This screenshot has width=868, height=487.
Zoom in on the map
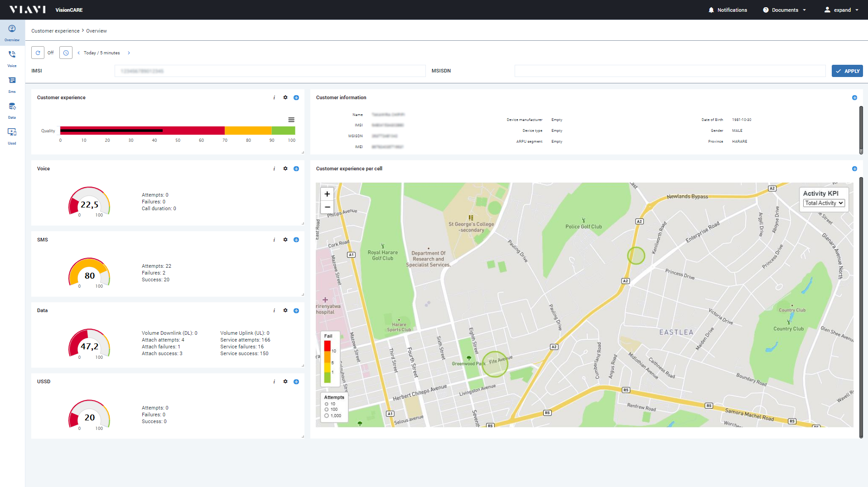(327, 194)
